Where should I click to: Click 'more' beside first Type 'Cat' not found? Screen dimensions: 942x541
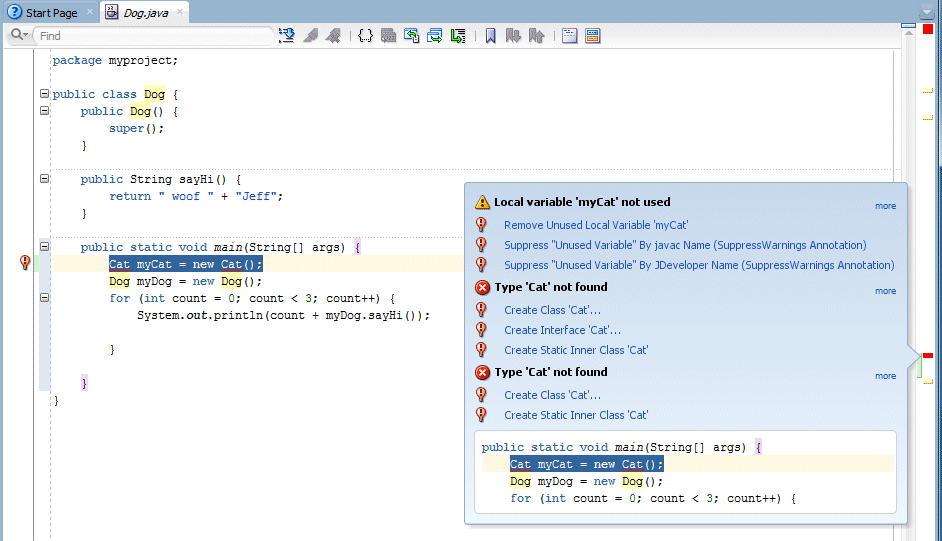coord(885,291)
